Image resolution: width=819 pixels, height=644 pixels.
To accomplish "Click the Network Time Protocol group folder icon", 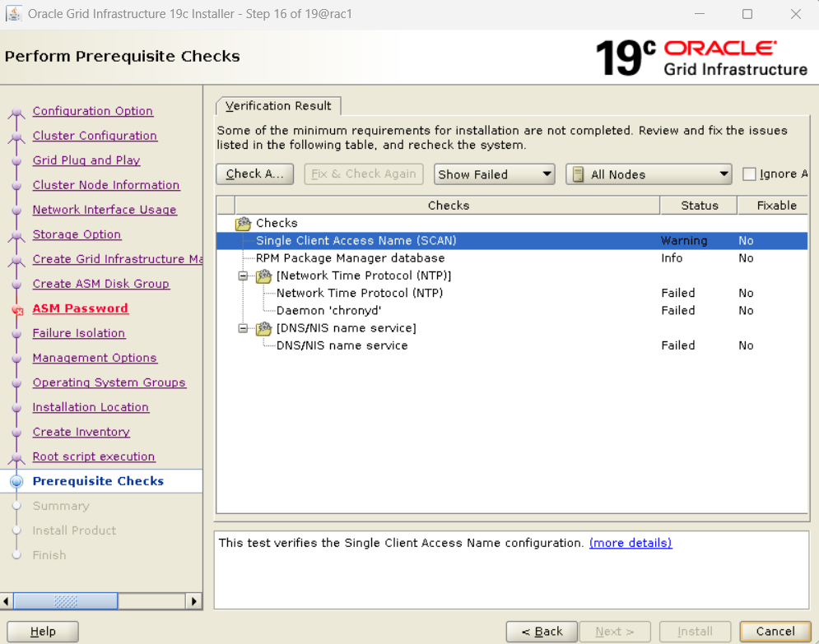I will [x=263, y=276].
